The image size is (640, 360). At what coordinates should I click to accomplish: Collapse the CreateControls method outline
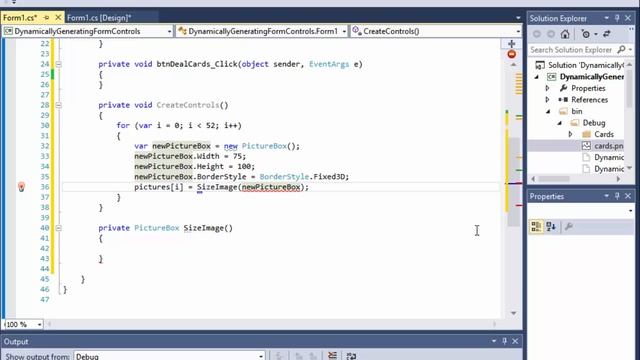(58, 105)
